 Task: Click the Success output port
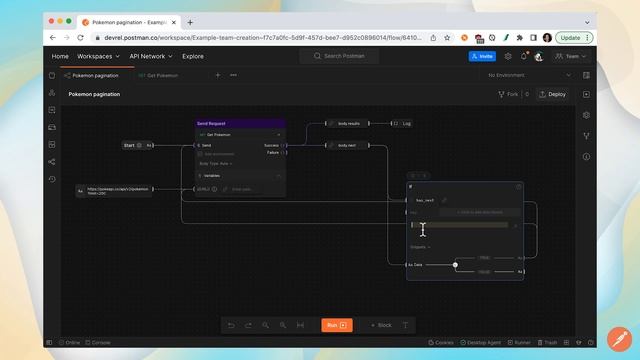[x=284, y=145]
